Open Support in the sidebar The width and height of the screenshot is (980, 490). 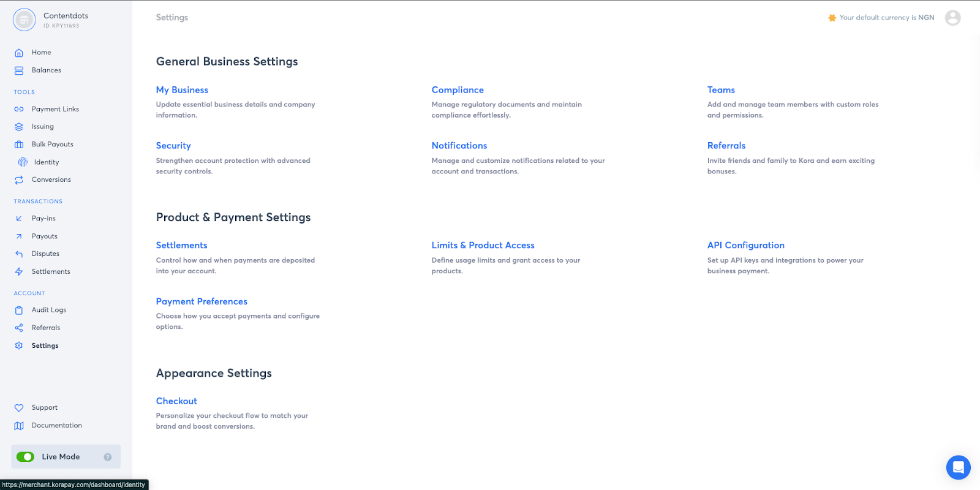(45, 408)
